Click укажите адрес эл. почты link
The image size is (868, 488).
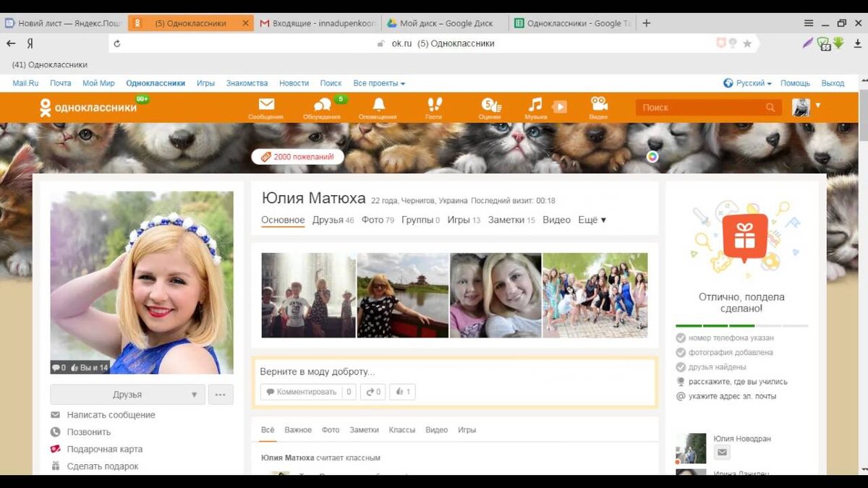coord(732,396)
